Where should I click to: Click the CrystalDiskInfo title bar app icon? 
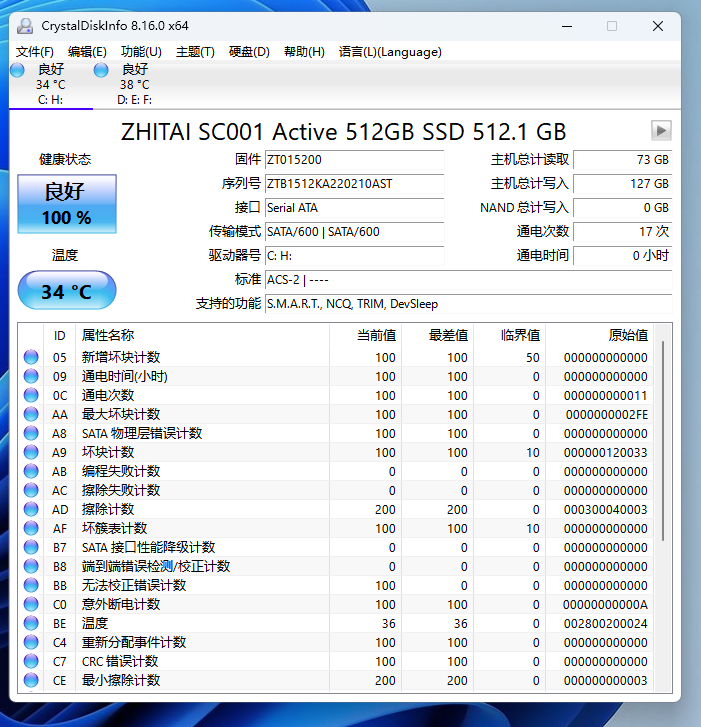[x=25, y=26]
